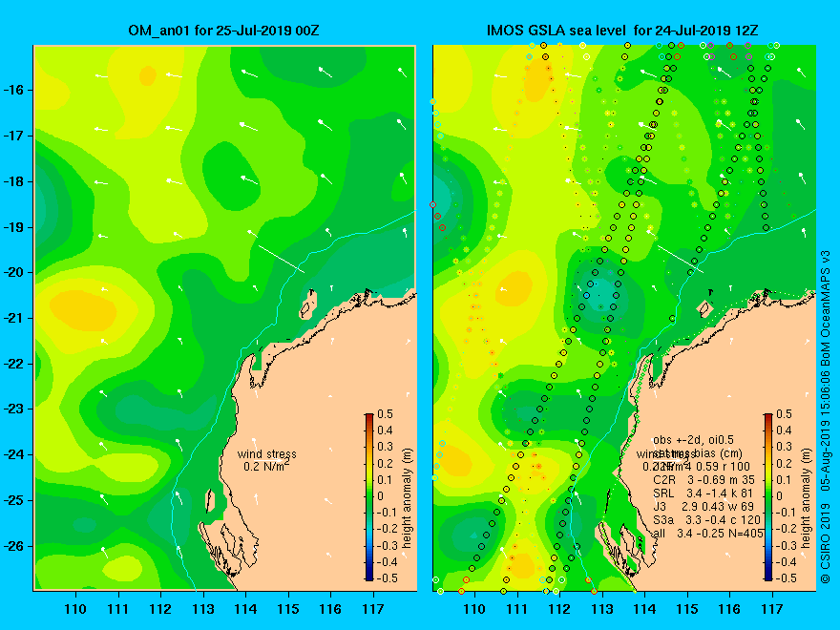The height and width of the screenshot is (630, 840).
Task: Click latitude label -21 on the y-axis
Action: [14, 318]
